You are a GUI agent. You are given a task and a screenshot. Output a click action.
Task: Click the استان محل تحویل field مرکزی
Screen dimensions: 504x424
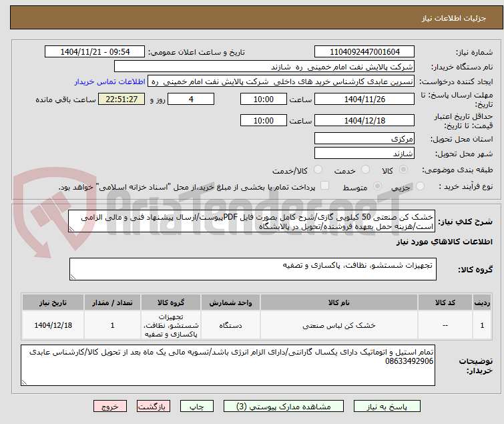pyautogui.click(x=364, y=138)
